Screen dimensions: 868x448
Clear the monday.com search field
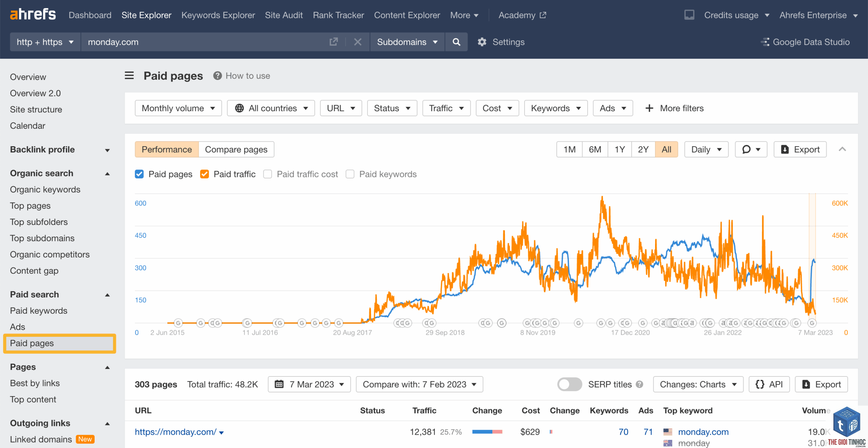pos(357,42)
